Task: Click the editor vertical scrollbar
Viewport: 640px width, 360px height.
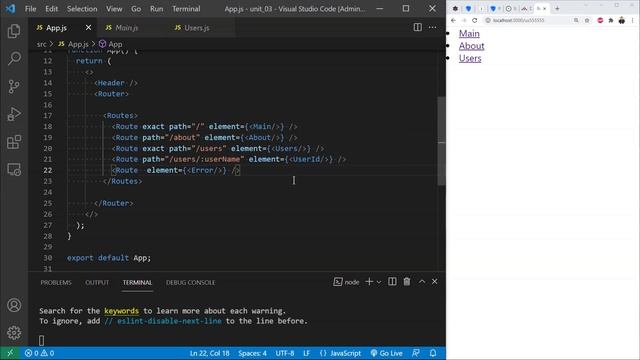Action: (x=441, y=141)
